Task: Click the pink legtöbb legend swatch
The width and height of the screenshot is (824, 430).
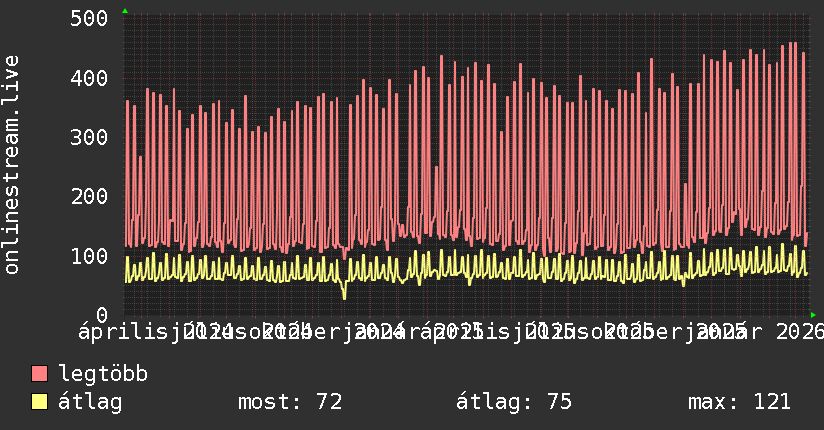Action: pyautogui.click(x=39, y=373)
